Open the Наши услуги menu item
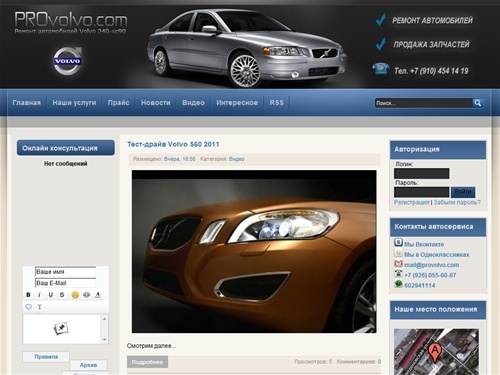 [x=74, y=103]
